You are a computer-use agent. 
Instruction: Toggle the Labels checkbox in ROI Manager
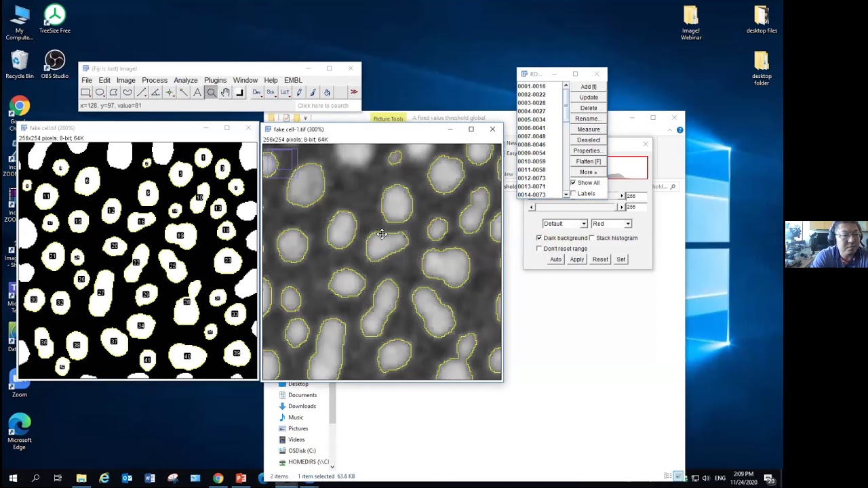(574, 194)
